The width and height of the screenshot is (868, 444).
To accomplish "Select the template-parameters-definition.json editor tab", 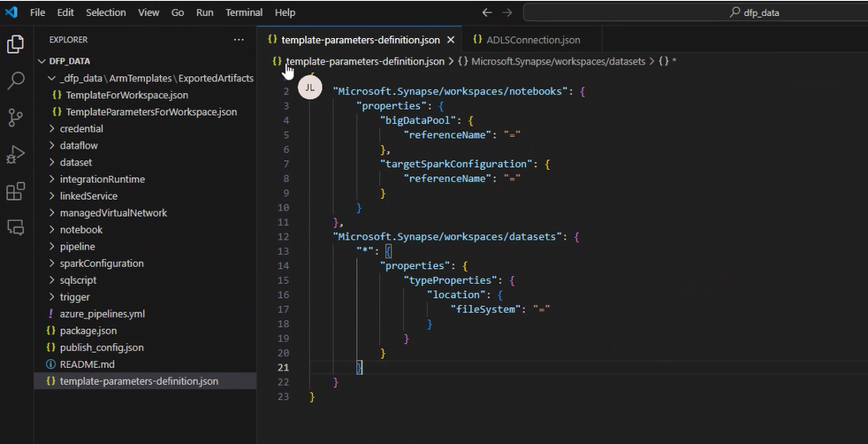I will [x=361, y=40].
